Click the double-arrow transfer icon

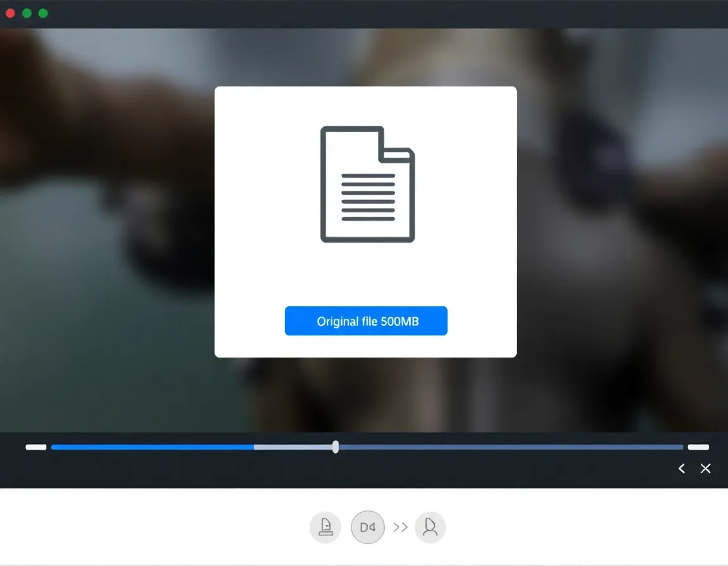(400, 527)
